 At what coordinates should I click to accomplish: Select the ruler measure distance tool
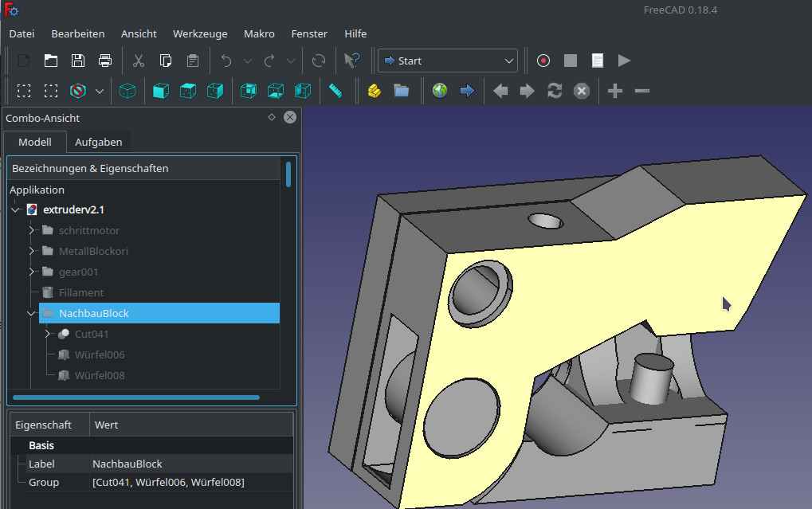[x=335, y=91]
